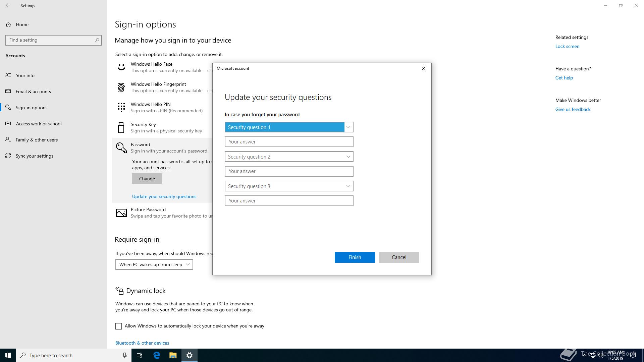Click the Password key icon

(x=121, y=148)
